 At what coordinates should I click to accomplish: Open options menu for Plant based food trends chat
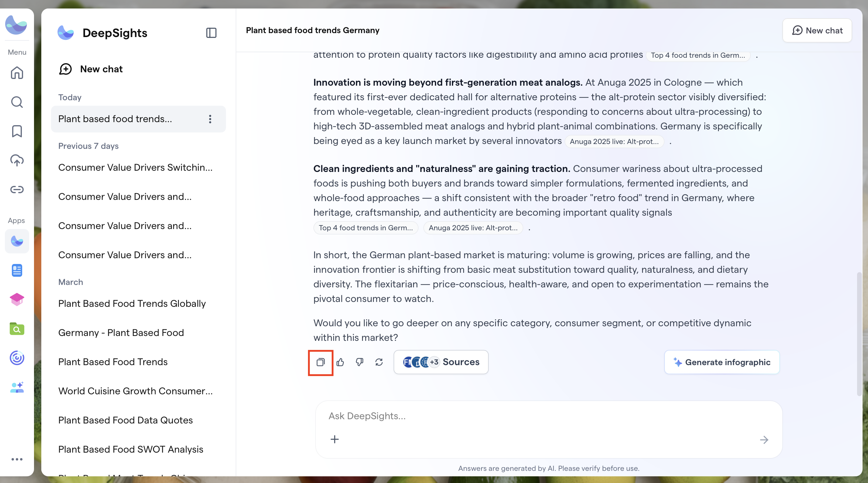click(210, 119)
